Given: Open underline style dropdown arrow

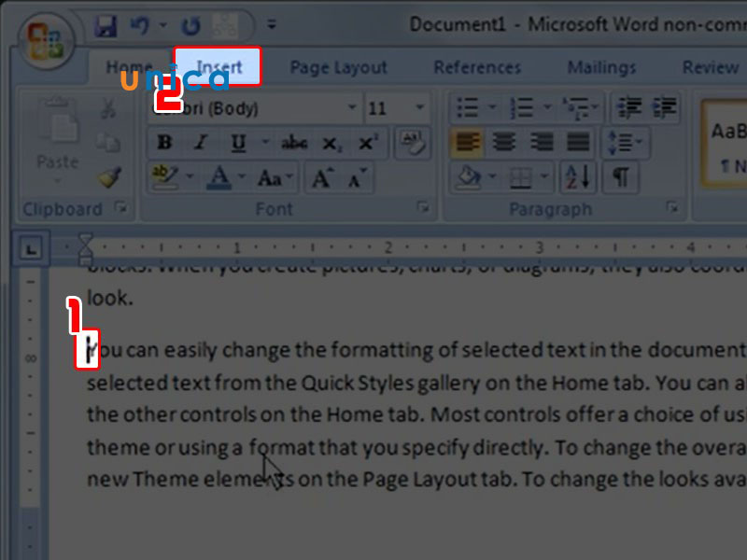Looking at the screenshot, I should [265, 142].
